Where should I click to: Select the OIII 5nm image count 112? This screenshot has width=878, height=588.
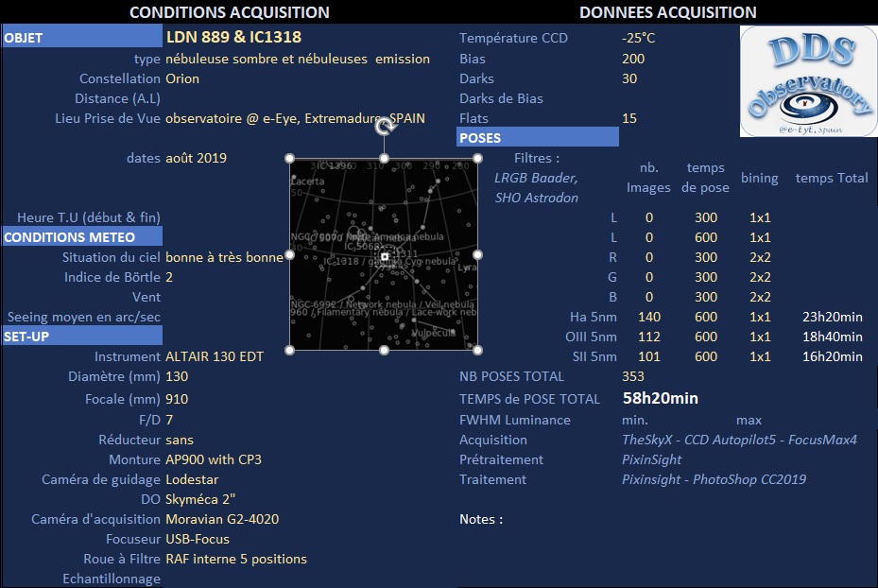(x=649, y=337)
